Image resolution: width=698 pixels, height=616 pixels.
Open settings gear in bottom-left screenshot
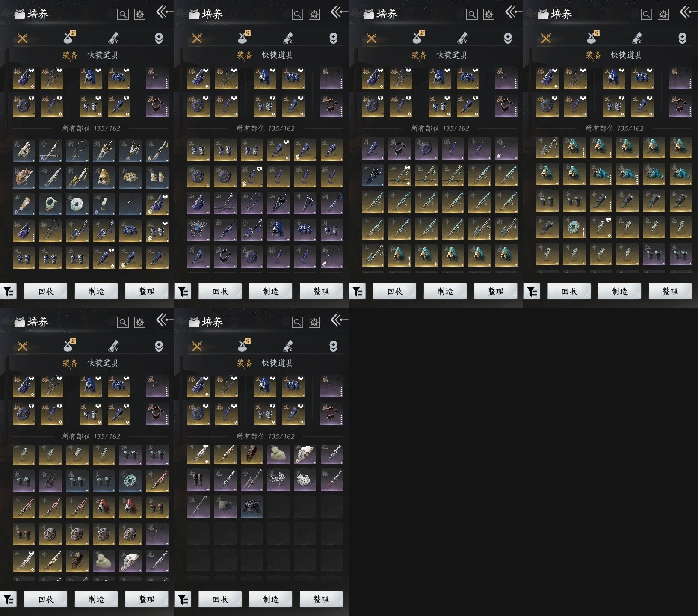click(x=140, y=323)
